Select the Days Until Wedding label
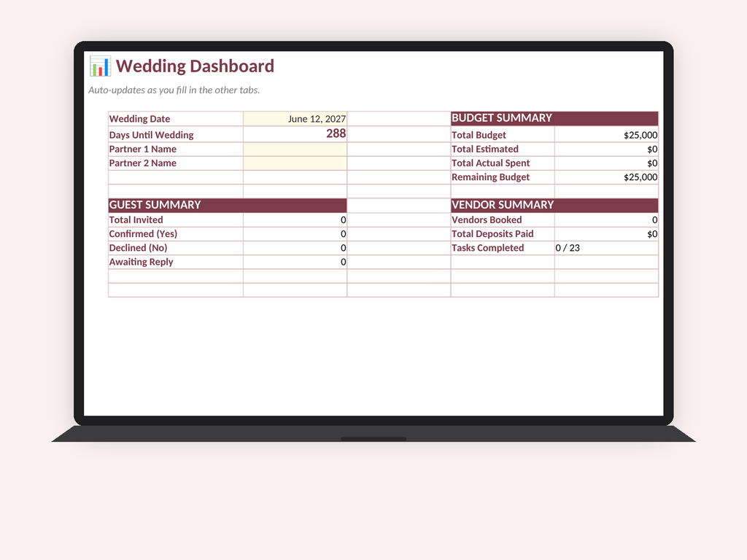 click(175, 134)
